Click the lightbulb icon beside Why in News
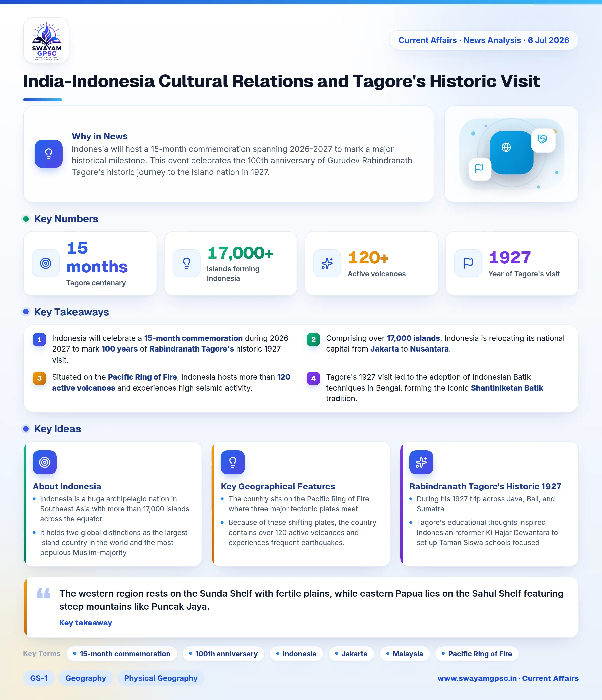Image resolution: width=602 pixels, height=700 pixels. click(49, 154)
